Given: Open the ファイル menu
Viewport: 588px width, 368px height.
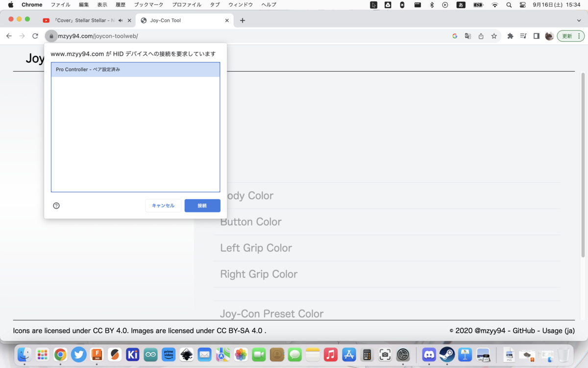Looking at the screenshot, I should 60,5.
